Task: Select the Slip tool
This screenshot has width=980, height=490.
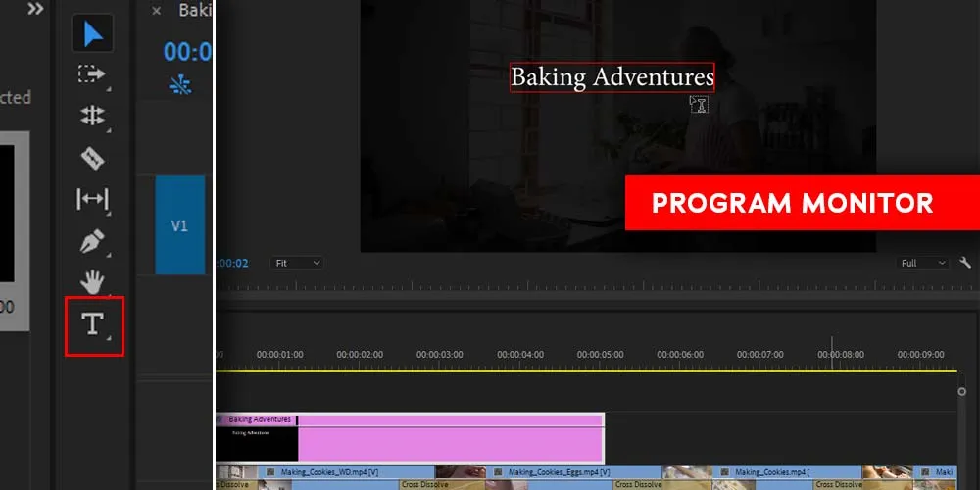Action: pyautogui.click(x=92, y=199)
